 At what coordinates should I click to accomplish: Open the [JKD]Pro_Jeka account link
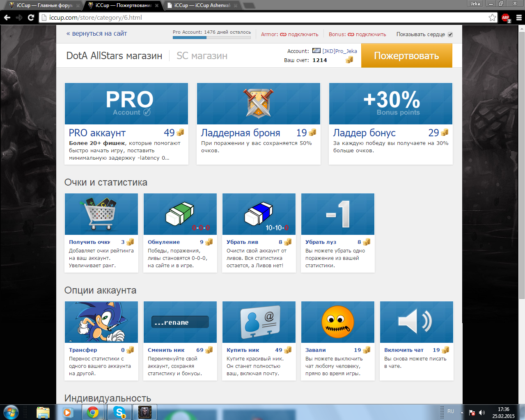coord(339,51)
